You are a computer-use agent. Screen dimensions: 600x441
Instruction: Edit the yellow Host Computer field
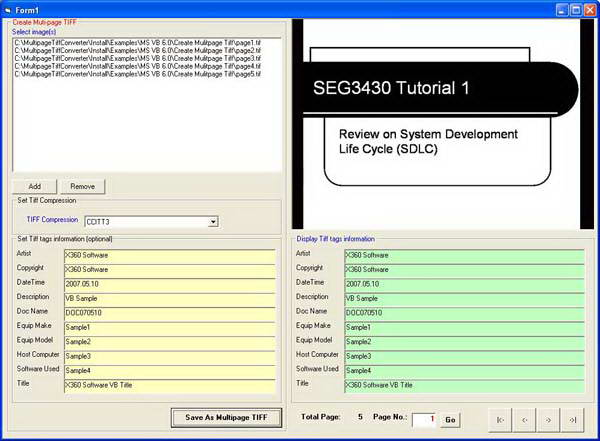pos(170,356)
